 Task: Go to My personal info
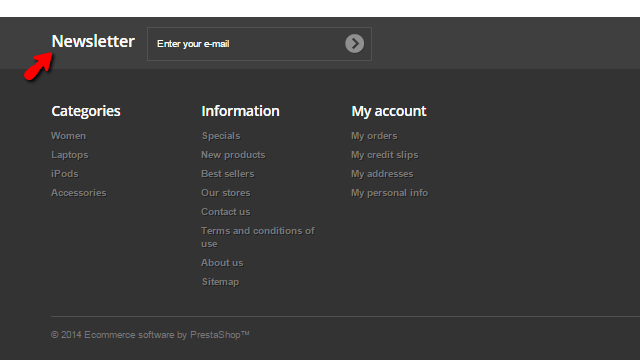(x=389, y=193)
